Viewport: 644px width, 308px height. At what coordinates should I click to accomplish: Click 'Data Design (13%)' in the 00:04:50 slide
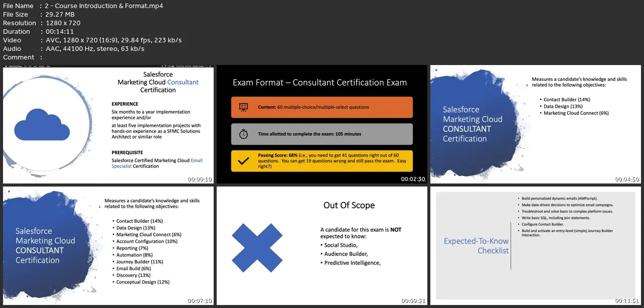563,106
